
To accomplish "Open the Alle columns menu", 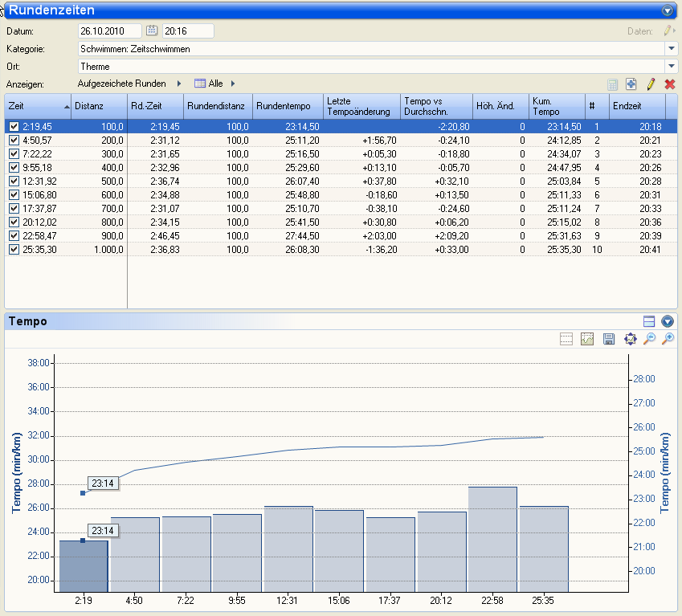I will [214, 84].
